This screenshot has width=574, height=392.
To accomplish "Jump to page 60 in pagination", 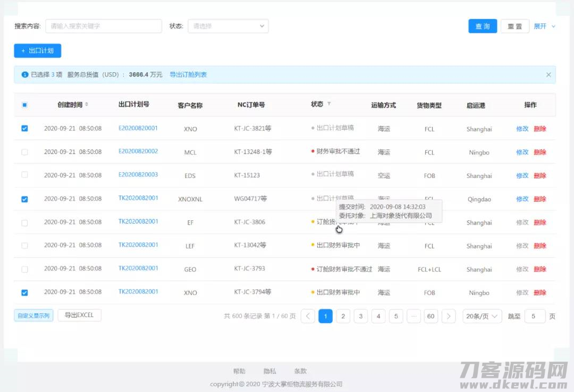I will [x=431, y=316].
